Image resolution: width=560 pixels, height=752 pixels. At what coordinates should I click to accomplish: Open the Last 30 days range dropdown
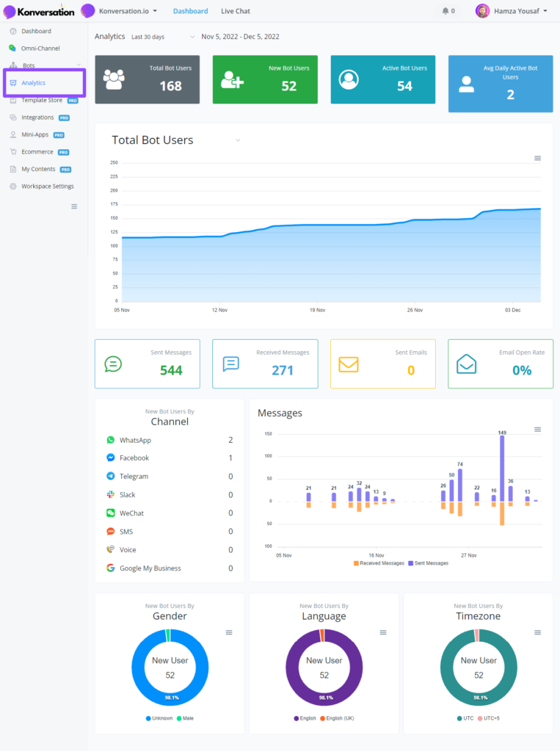pos(163,37)
